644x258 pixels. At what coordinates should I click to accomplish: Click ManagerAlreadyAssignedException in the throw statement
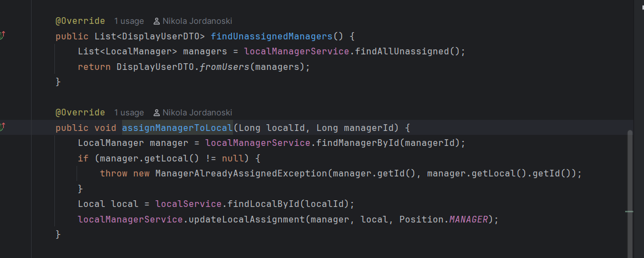pos(241,174)
